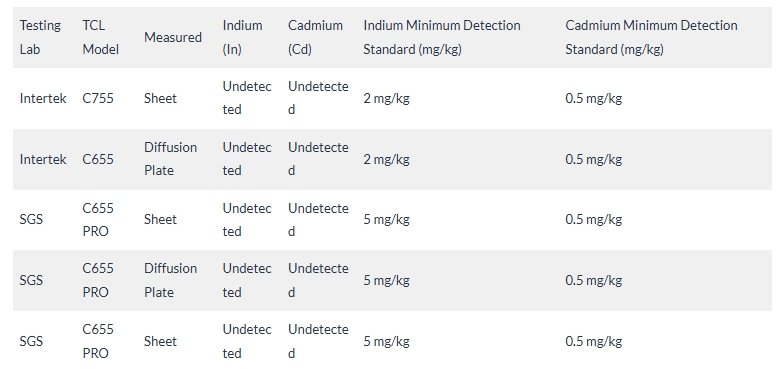Click the Measured column header
The width and height of the screenshot is (783, 369).
point(173,37)
